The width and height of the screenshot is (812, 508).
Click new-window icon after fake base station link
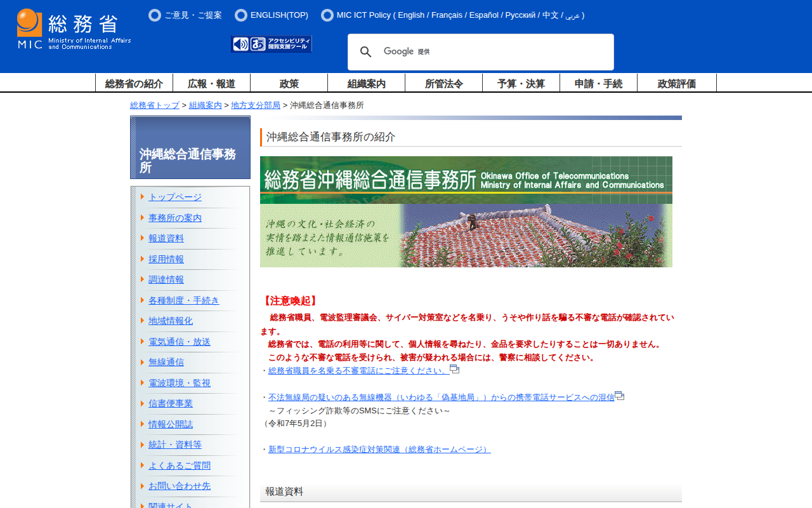click(x=620, y=396)
